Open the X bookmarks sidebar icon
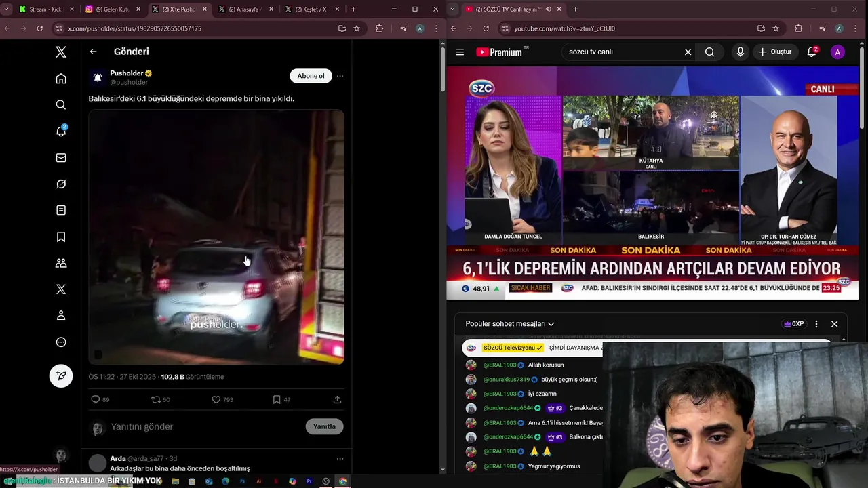The height and width of the screenshot is (488, 868). [x=61, y=237]
